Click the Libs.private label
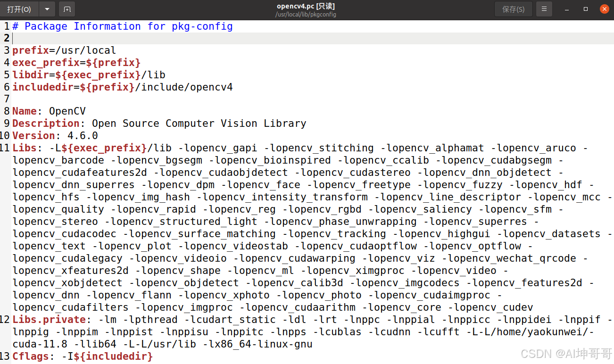Image resolution: width=614 pixels, height=364 pixels. pyautogui.click(x=50, y=319)
